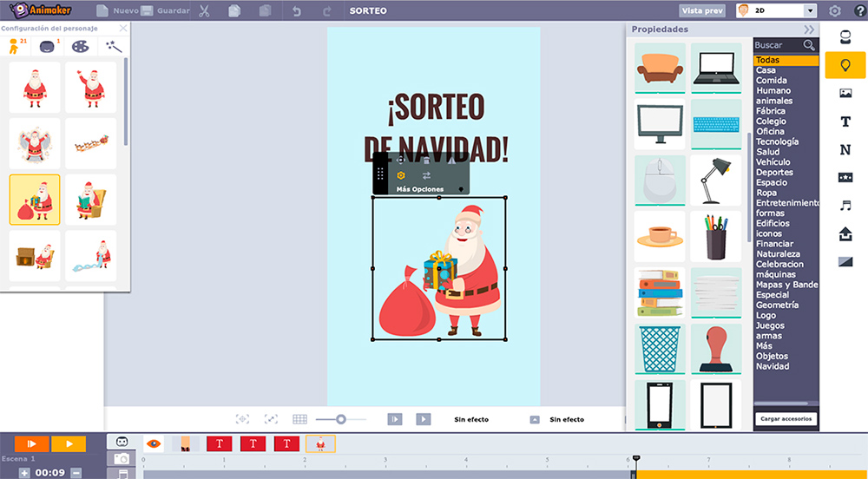Open the N number tool in sidebar
Screen dimensions: 868x479
[845, 149]
